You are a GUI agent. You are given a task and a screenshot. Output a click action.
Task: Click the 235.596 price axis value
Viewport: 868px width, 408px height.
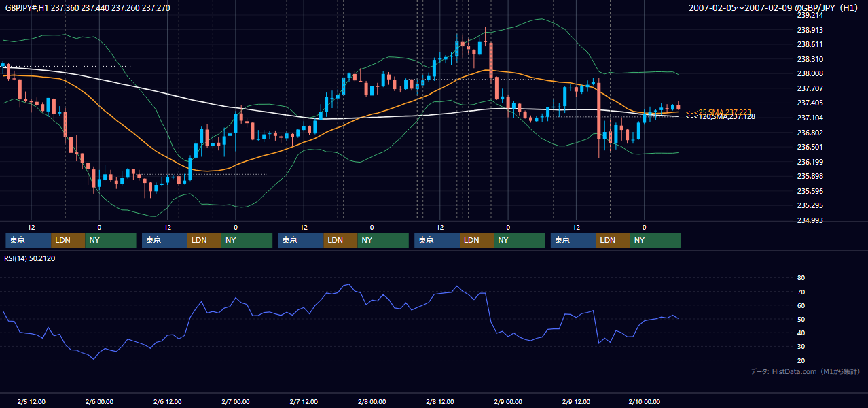pyautogui.click(x=809, y=191)
